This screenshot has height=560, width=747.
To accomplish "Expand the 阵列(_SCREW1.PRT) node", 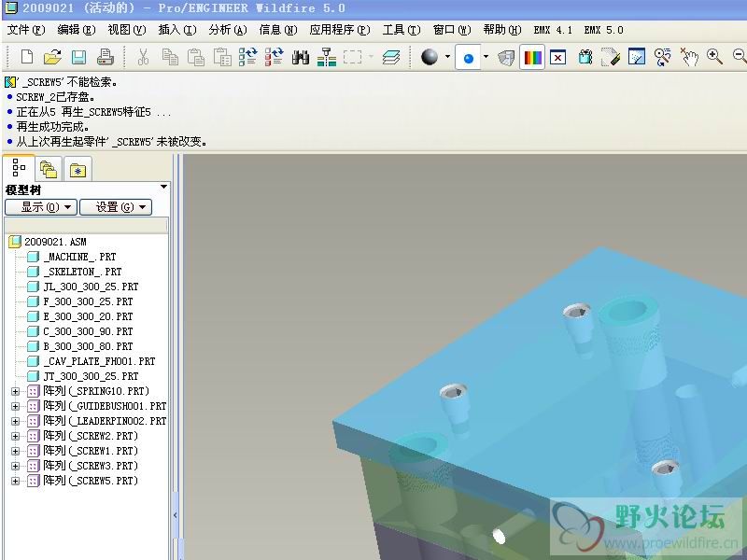I will (x=15, y=451).
